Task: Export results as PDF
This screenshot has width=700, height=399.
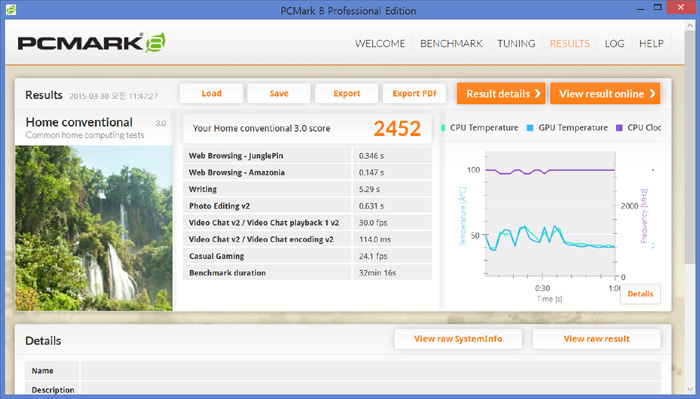Action: [x=414, y=93]
